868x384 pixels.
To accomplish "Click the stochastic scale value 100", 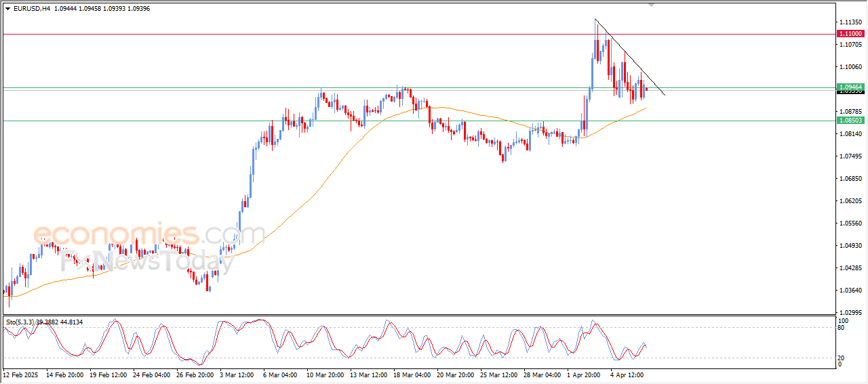I will click(844, 320).
